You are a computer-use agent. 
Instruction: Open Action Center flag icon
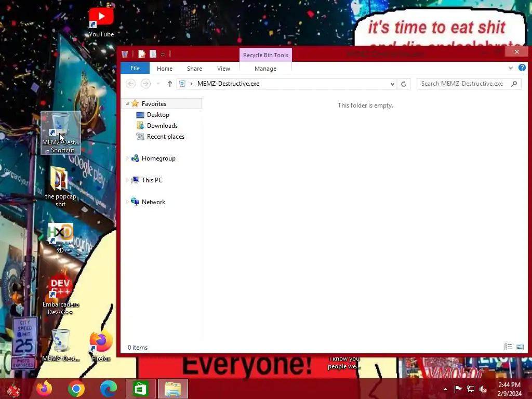(x=458, y=389)
